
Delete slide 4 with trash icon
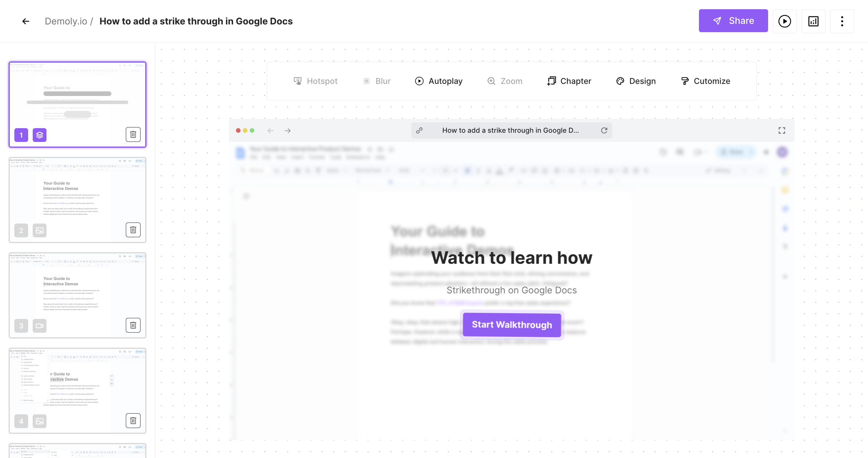[x=133, y=421]
